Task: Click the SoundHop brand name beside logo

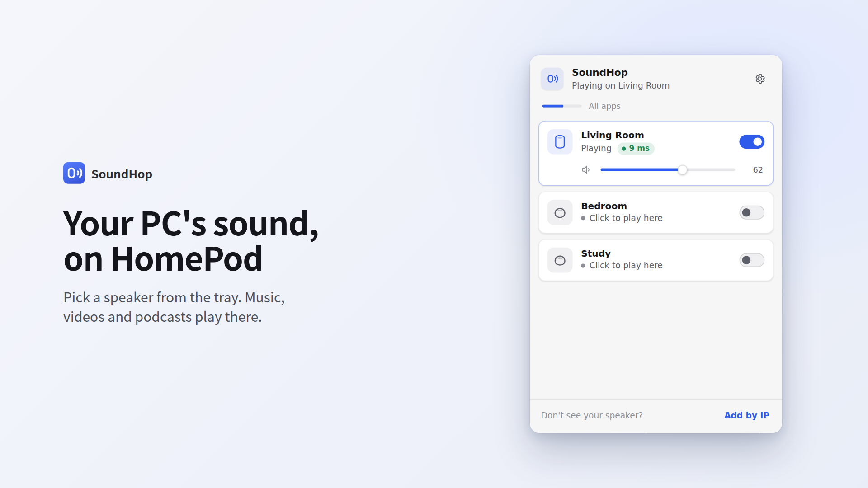Action: pos(122,174)
